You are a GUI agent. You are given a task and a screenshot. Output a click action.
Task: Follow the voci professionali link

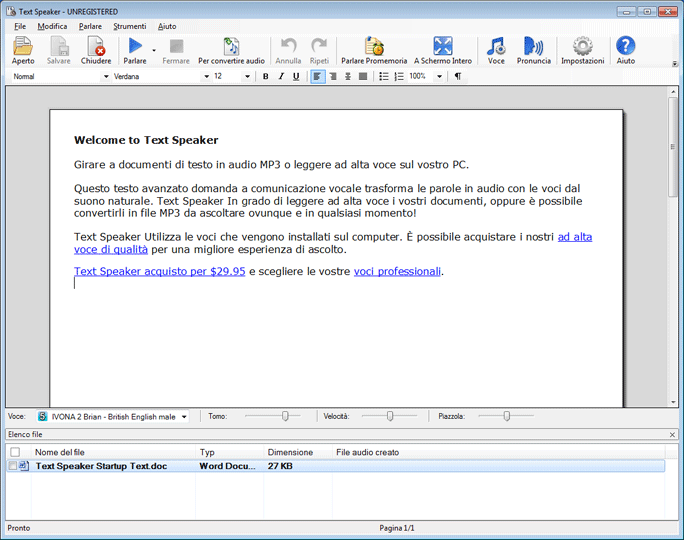point(397,271)
